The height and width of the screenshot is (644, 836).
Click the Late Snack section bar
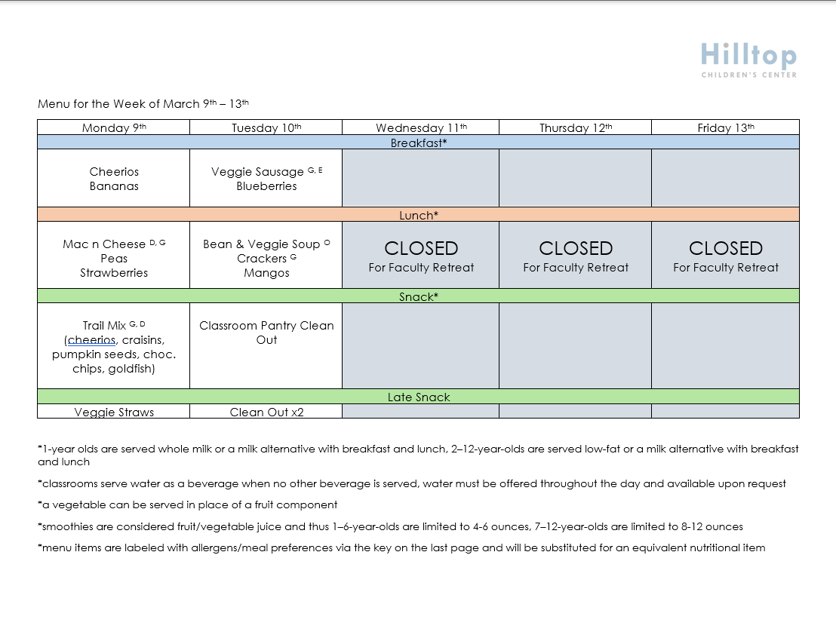[x=418, y=397]
